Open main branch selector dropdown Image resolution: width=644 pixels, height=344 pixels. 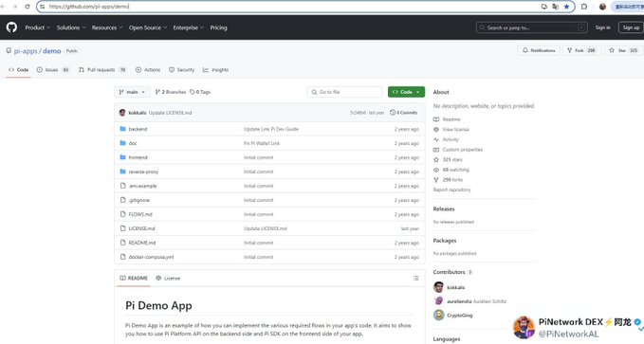[x=132, y=92]
